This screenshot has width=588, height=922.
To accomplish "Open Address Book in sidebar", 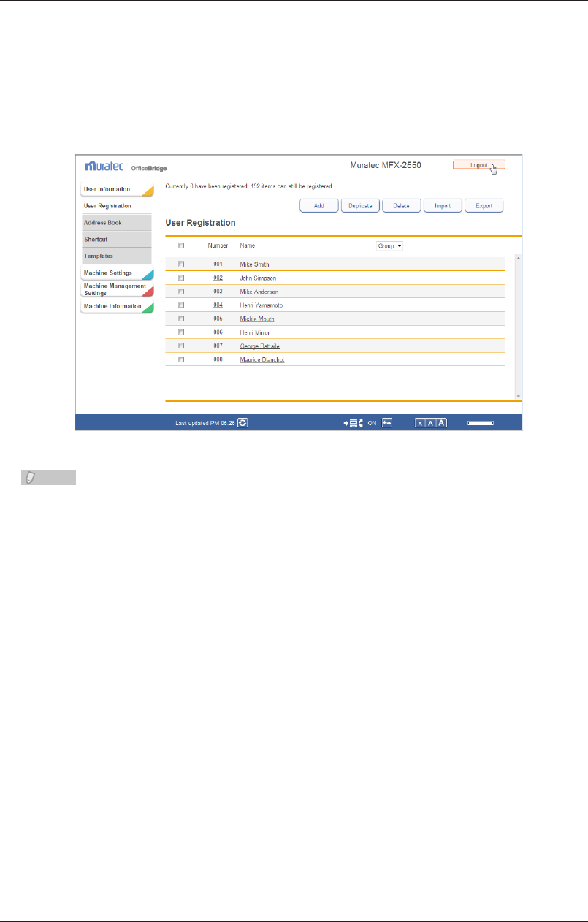I will [117, 222].
